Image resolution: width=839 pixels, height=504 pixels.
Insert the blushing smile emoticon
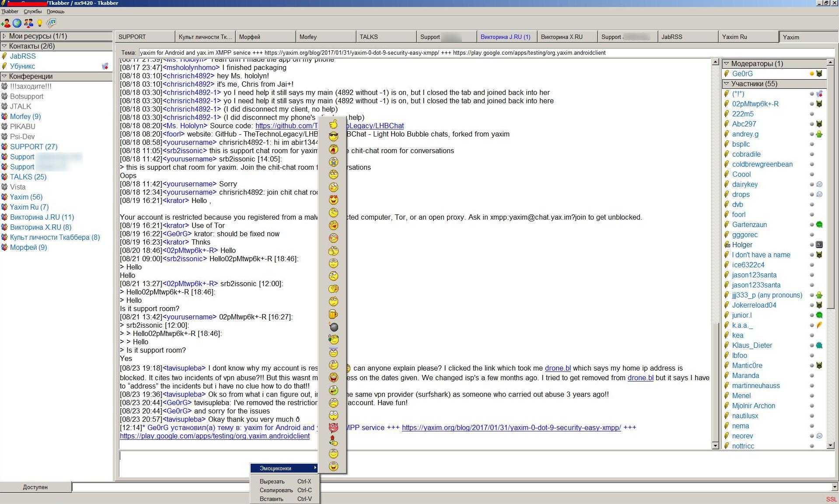[x=333, y=238]
